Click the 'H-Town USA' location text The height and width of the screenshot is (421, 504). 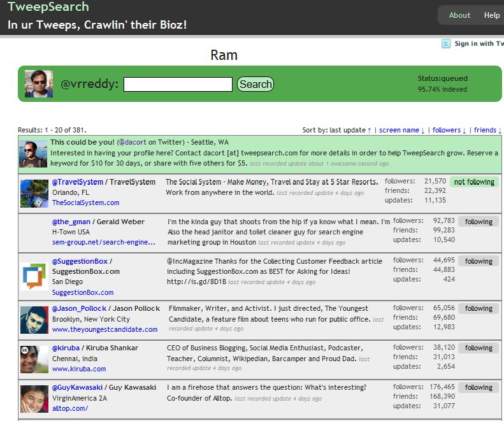tap(71, 232)
